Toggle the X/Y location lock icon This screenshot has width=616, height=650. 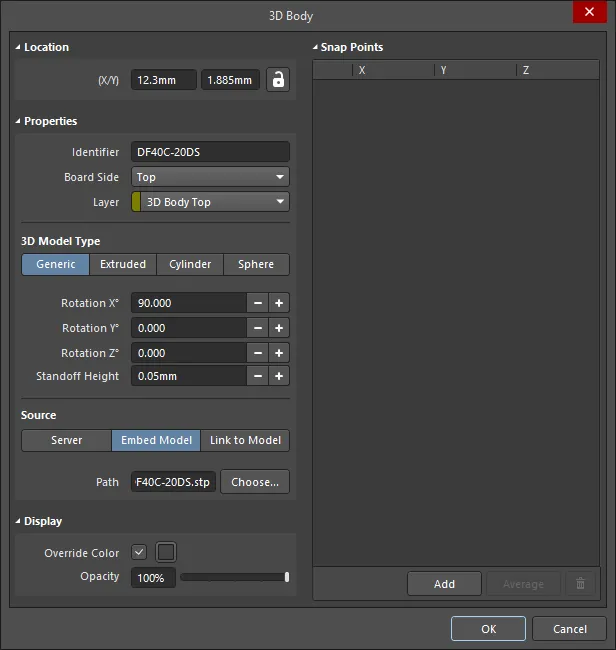tap(278, 80)
